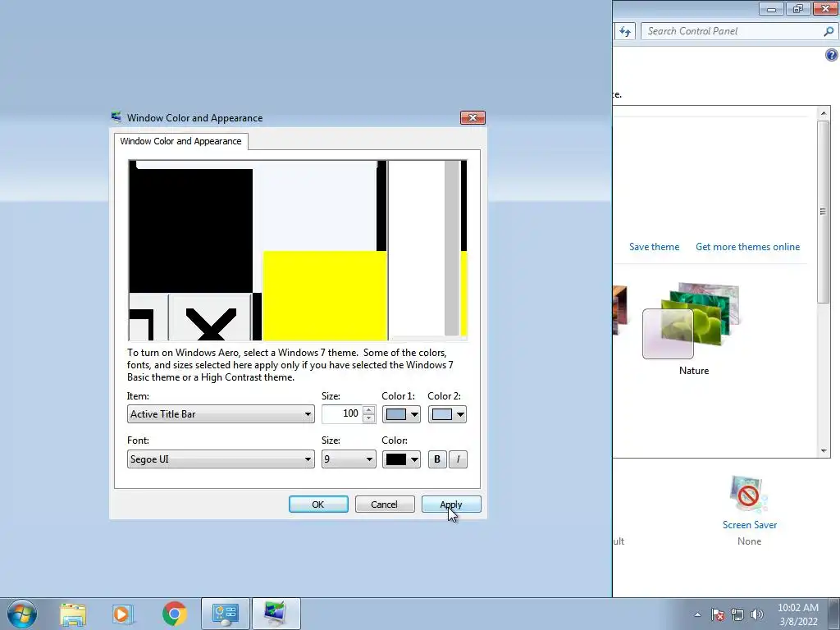Screen dimensions: 840x630
Task: Open the Item dropdown showing Active Title Bar
Action: [x=220, y=414]
